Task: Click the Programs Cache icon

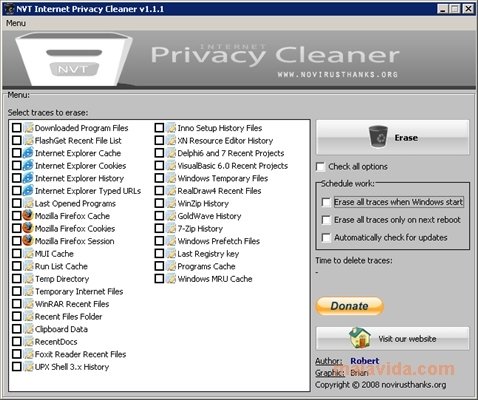Action: tap(171, 266)
